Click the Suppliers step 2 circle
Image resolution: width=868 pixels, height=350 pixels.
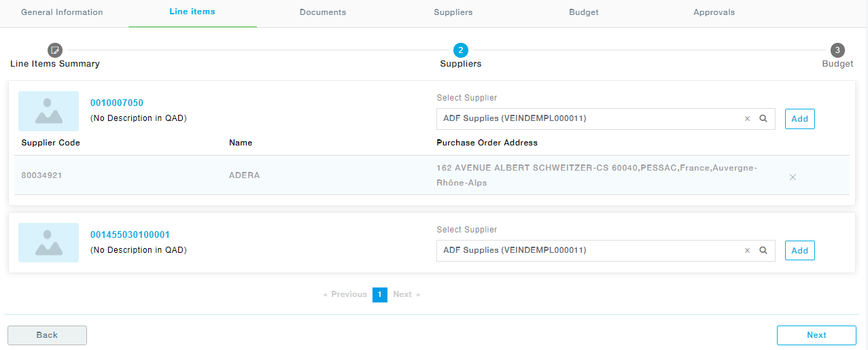coord(461,50)
